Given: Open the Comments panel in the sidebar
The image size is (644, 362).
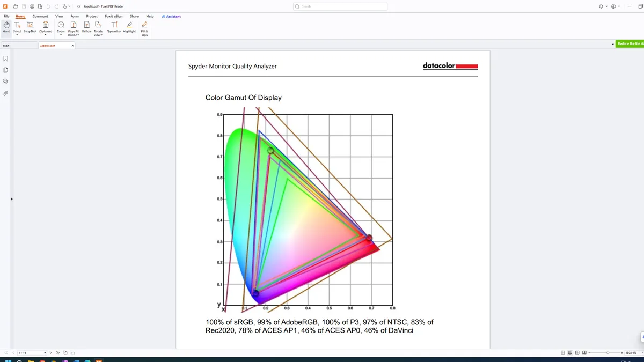Looking at the screenshot, I should coord(5,81).
